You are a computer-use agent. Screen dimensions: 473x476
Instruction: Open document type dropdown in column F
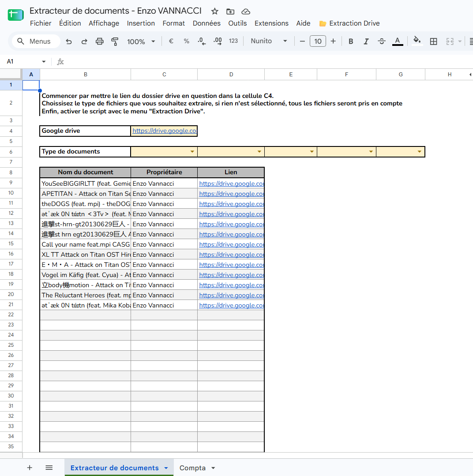coord(371,151)
